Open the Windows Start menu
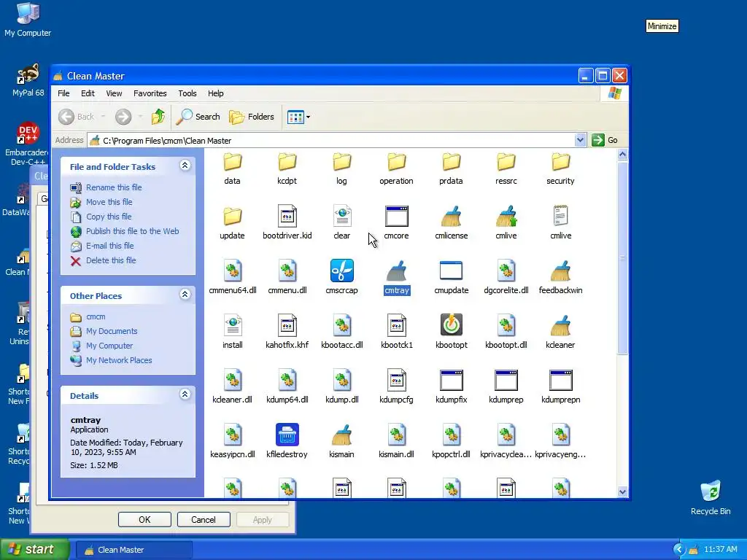This screenshot has width=747, height=560. pyautogui.click(x=34, y=550)
